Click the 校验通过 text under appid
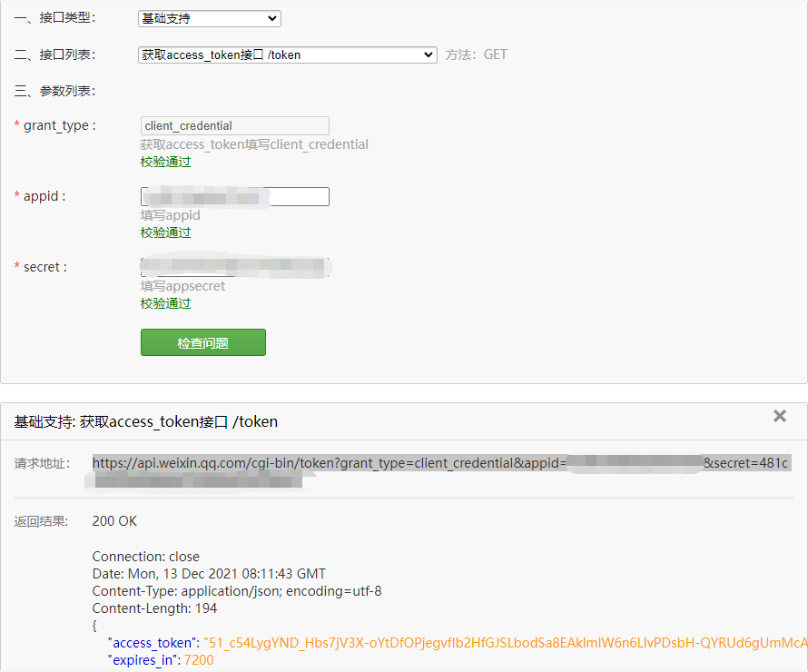Viewport: 808px width, 672px height. pyautogui.click(x=165, y=232)
